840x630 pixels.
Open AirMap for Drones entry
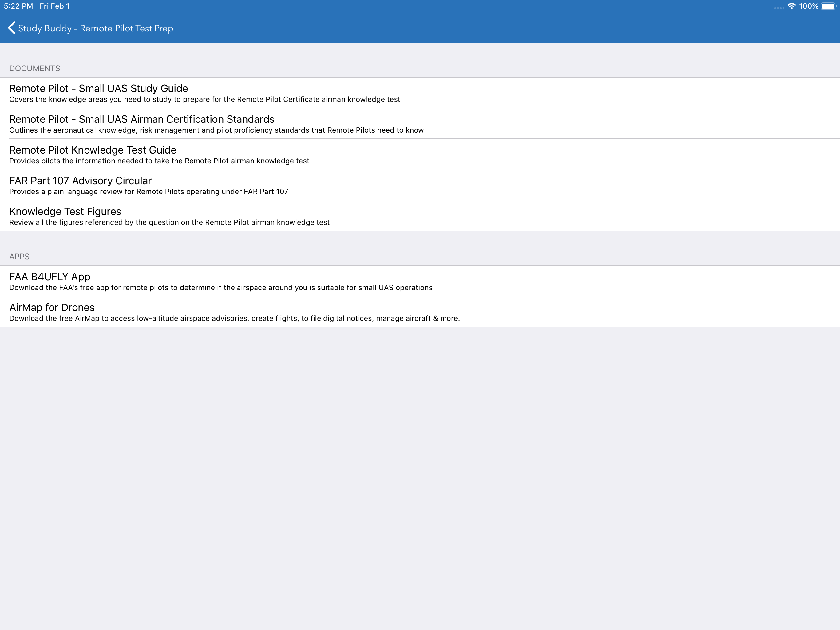point(420,312)
